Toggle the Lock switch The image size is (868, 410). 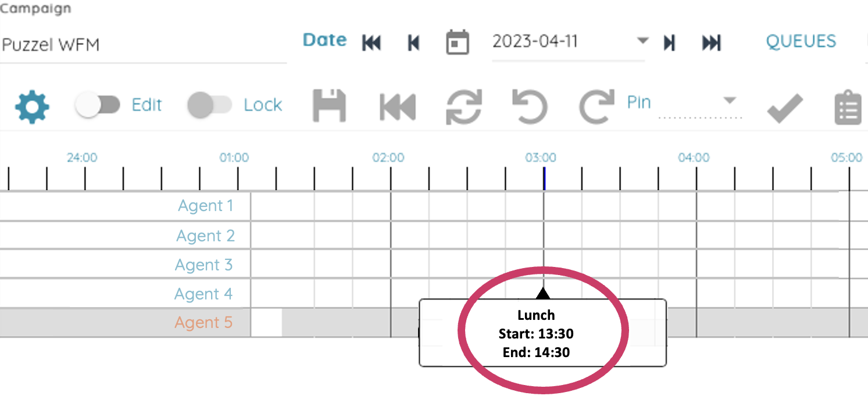pos(209,105)
